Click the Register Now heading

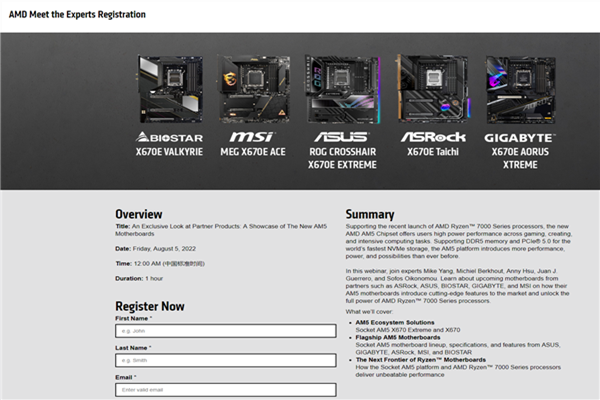coord(150,306)
